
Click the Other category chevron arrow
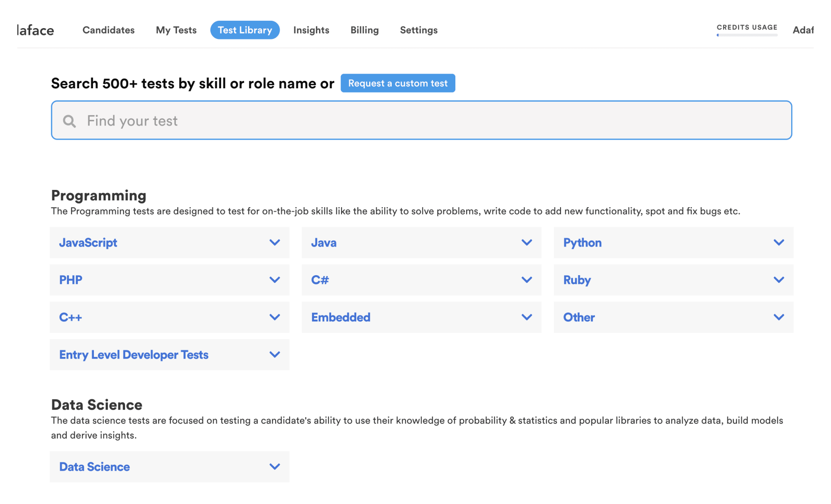(778, 317)
